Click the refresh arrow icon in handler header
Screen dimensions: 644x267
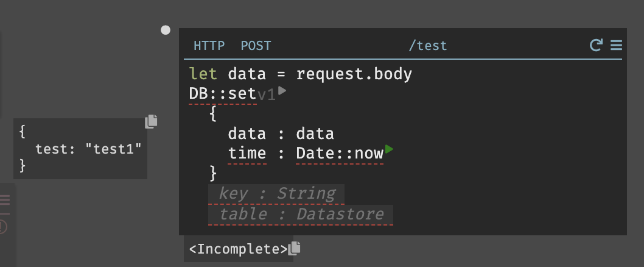[x=596, y=45]
